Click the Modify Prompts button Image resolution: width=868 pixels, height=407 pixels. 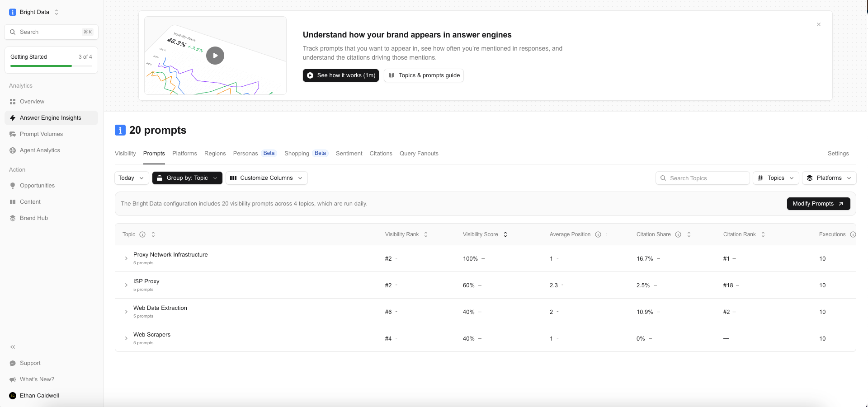[818, 204]
